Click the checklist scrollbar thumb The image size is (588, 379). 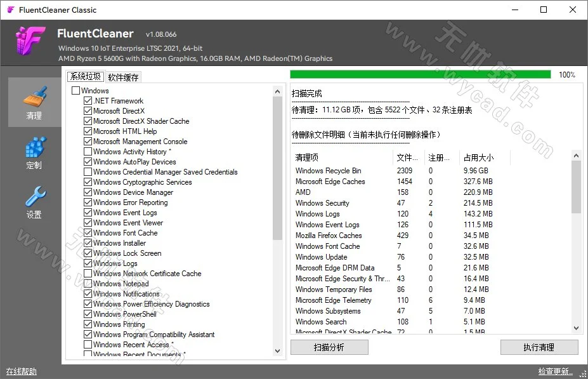pyautogui.click(x=277, y=168)
